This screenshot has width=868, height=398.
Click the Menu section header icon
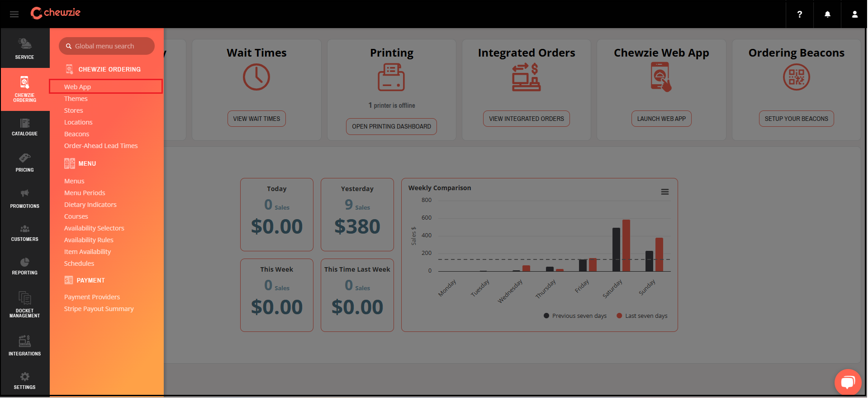point(69,163)
